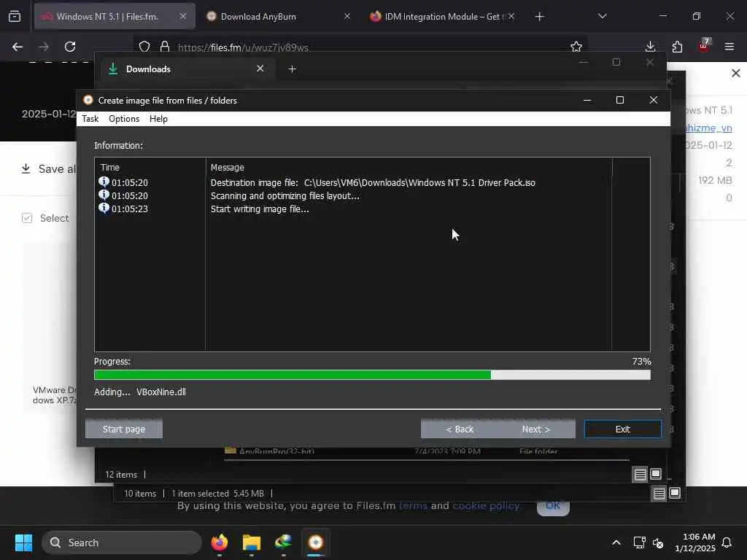This screenshot has width=747, height=560.
Task: Close the Download AnyBurn browser tab
Action: [x=347, y=16]
